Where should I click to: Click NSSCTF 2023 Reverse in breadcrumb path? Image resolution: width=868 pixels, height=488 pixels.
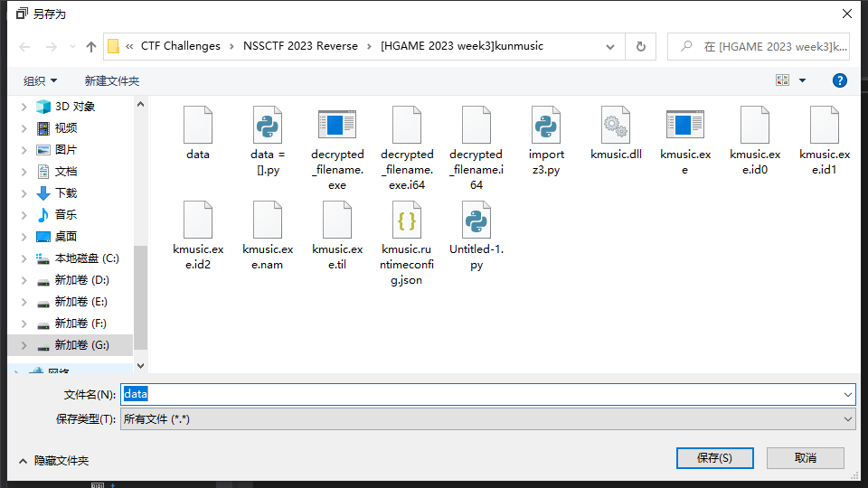(x=300, y=46)
